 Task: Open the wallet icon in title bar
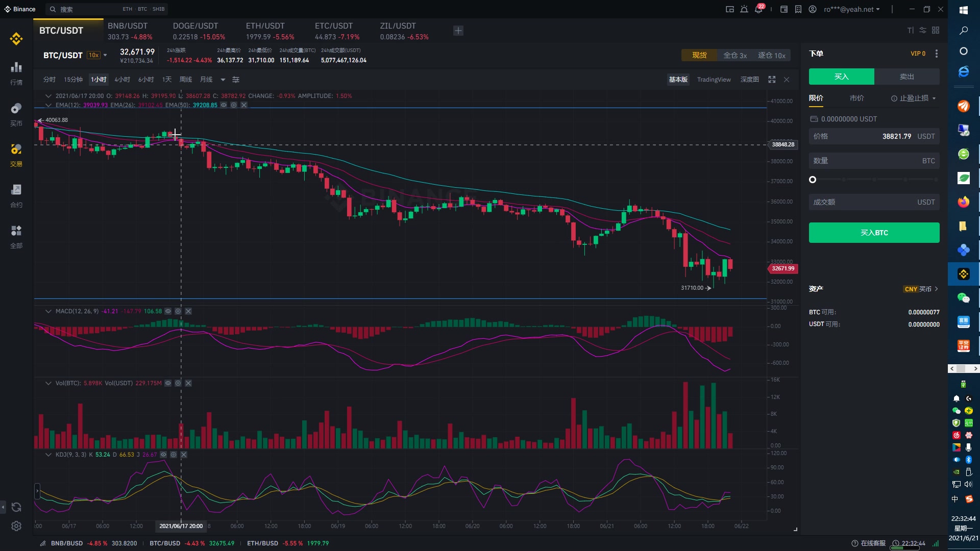784,9
